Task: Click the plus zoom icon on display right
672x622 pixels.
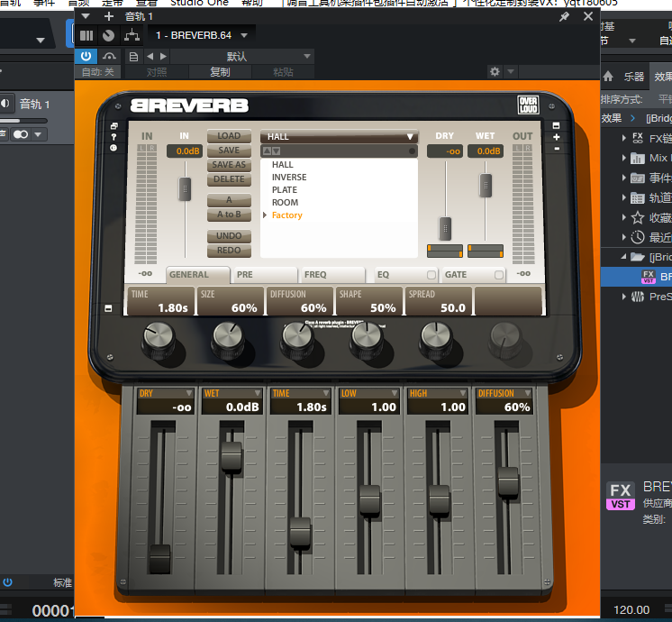Action: tap(557, 137)
